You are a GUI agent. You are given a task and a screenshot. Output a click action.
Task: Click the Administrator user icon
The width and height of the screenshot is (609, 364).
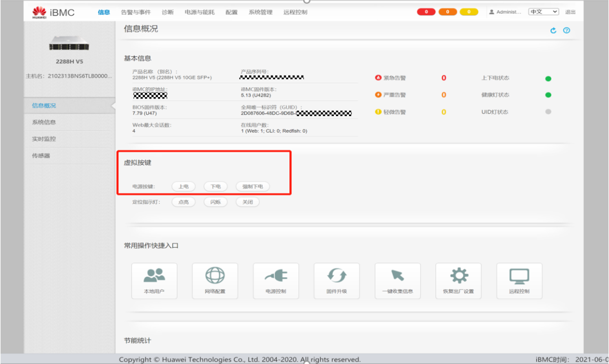pyautogui.click(x=491, y=12)
